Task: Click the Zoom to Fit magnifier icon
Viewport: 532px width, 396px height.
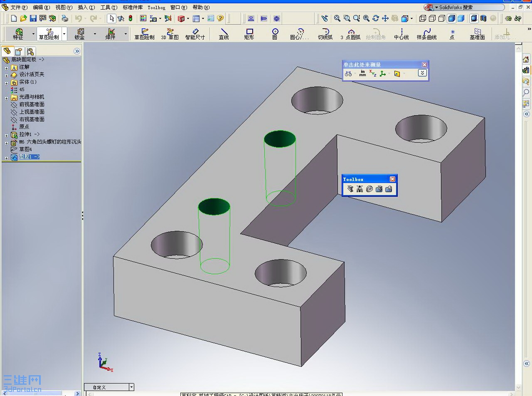Action: pyautogui.click(x=337, y=18)
